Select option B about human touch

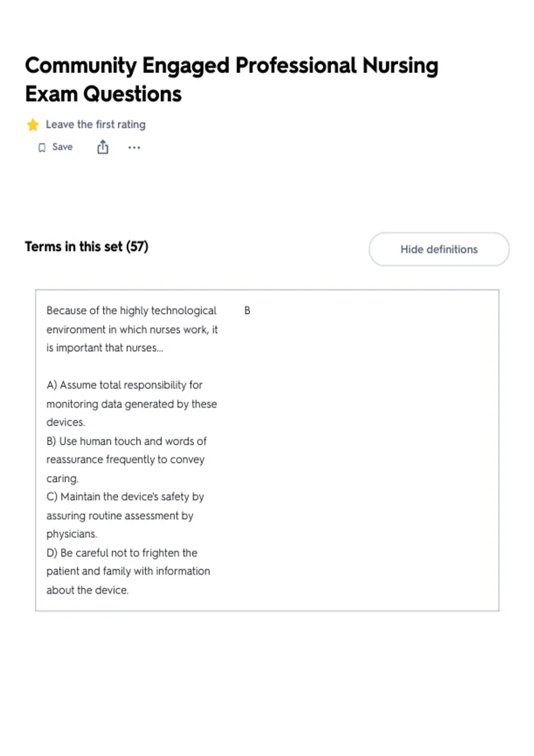click(x=126, y=459)
